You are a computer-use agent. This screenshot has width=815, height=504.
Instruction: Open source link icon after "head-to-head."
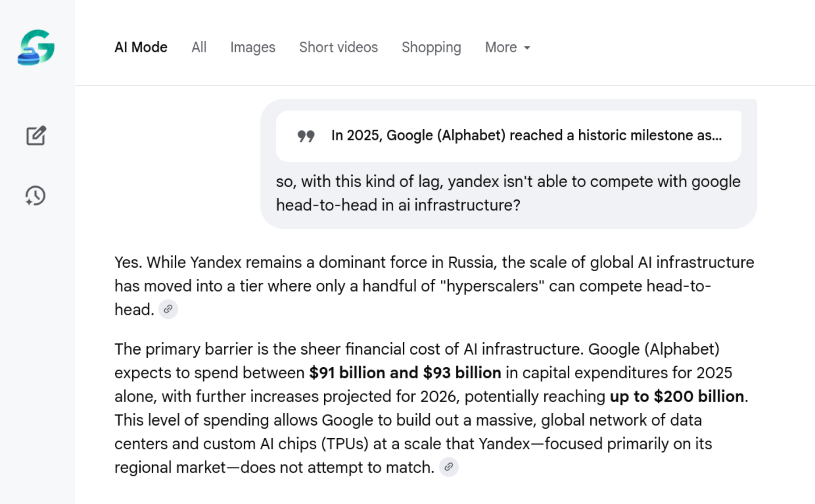tap(168, 309)
